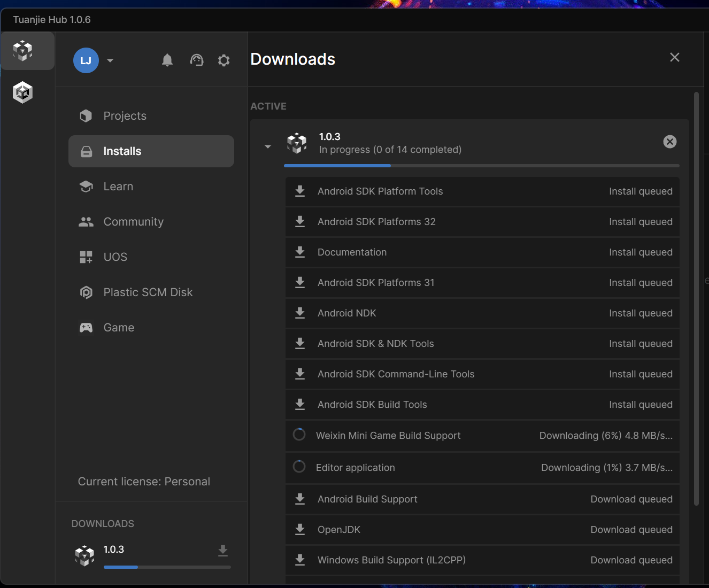
Task: Click download icon for Android SDK Build Tools
Action: coord(300,405)
